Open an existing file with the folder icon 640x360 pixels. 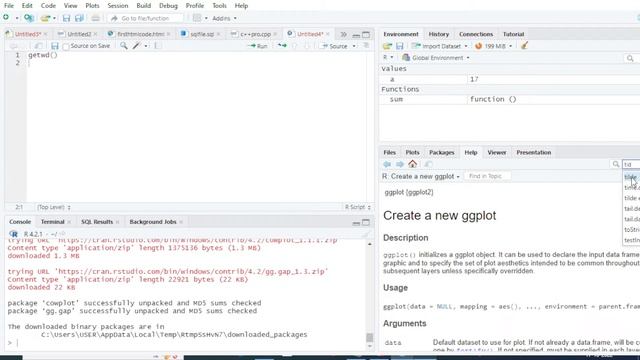click(45, 18)
